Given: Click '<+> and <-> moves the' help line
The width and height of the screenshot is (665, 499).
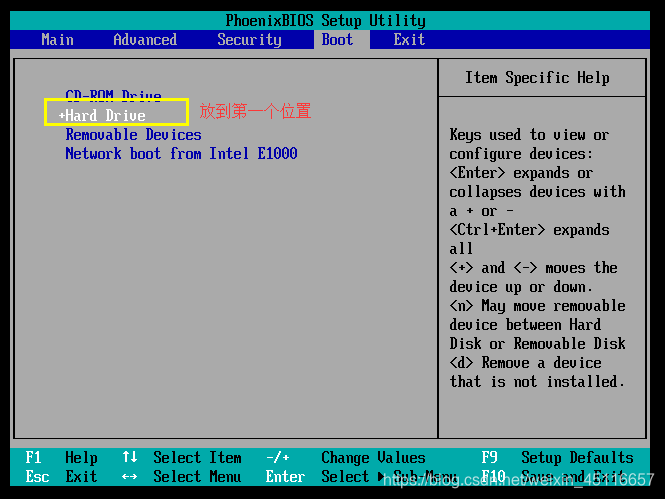Looking at the screenshot, I should (x=534, y=268).
